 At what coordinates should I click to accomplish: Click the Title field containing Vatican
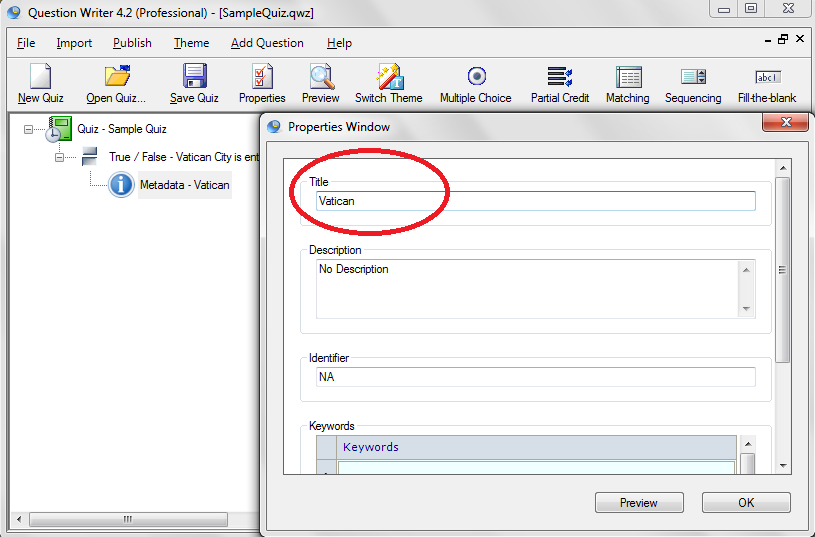click(535, 201)
